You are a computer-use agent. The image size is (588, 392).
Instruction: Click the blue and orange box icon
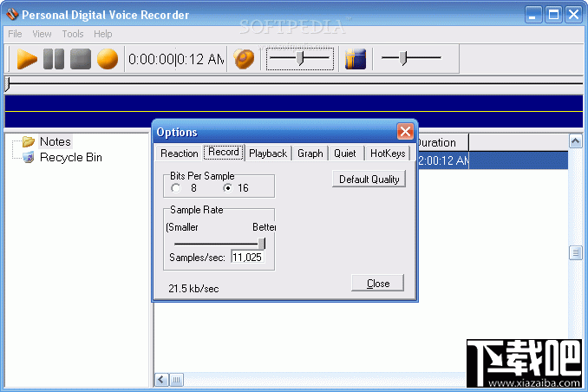[355, 59]
